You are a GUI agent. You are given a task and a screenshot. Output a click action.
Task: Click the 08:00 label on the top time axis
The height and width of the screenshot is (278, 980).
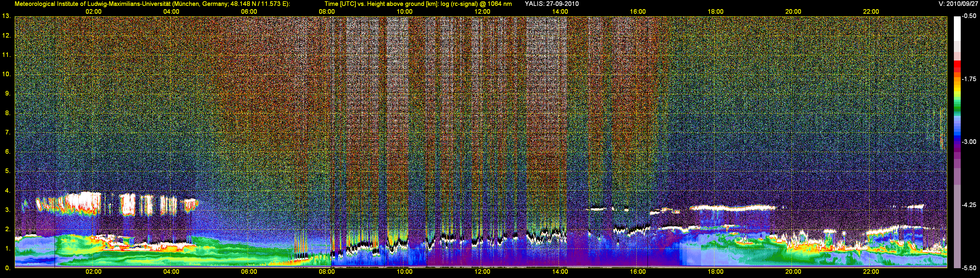click(x=327, y=11)
